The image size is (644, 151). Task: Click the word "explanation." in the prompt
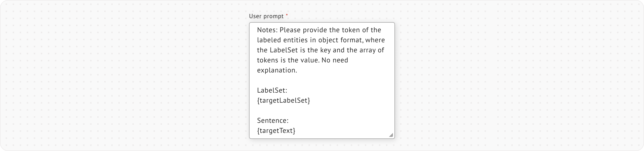(x=277, y=70)
